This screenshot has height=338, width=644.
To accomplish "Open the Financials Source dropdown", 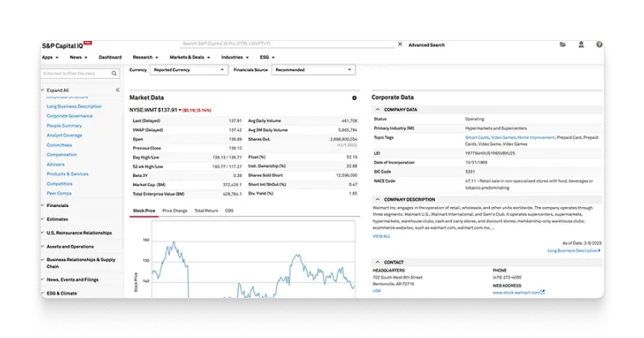I will (314, 70).
